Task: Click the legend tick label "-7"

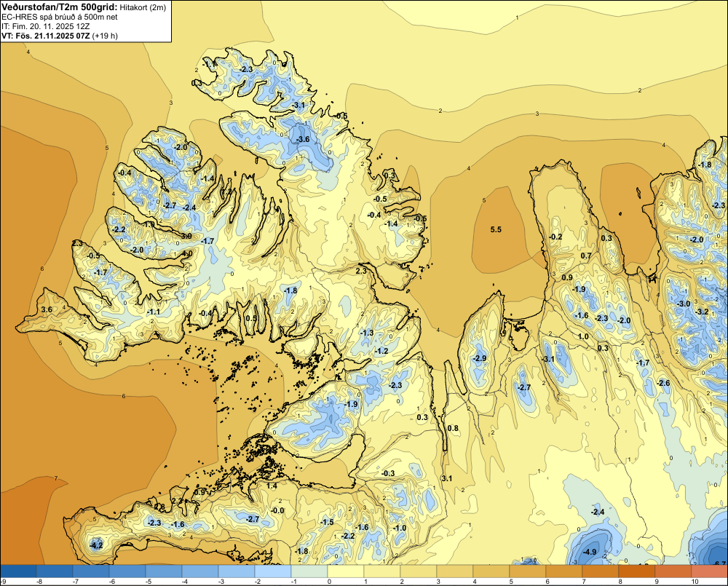Action: 75,582
